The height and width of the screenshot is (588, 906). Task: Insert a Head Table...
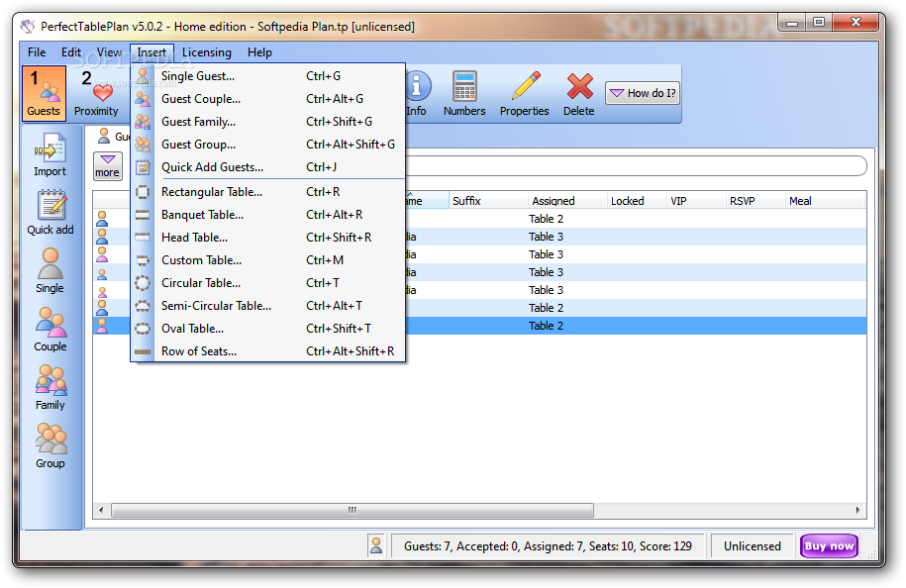(x=268, y=238)
